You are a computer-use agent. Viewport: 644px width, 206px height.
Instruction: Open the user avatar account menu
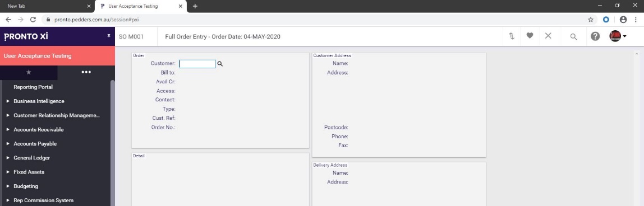click(618, 36)
